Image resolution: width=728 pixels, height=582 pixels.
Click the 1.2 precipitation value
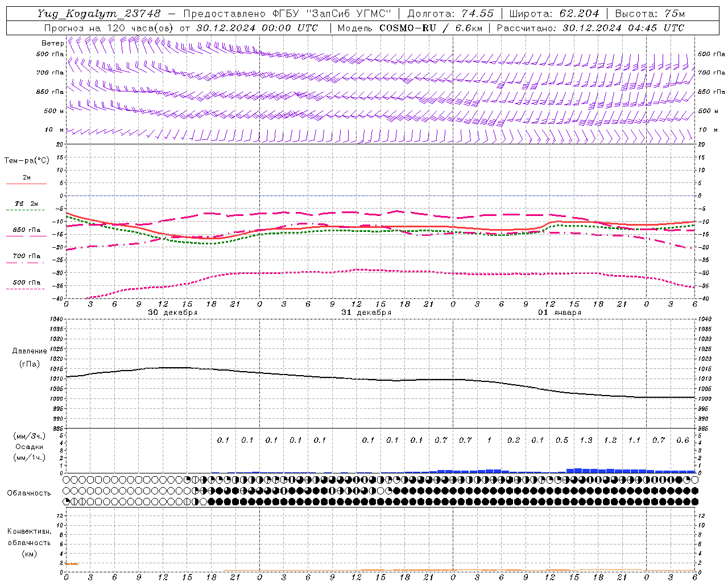coord(610,440)
